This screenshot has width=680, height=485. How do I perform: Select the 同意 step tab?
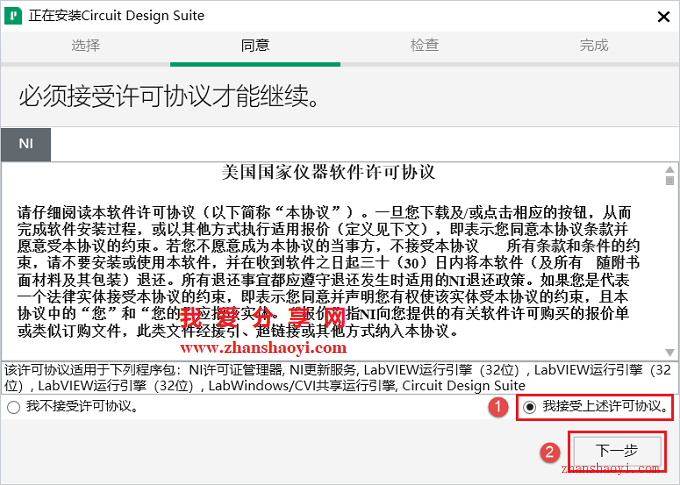click(x=255, y=45)
